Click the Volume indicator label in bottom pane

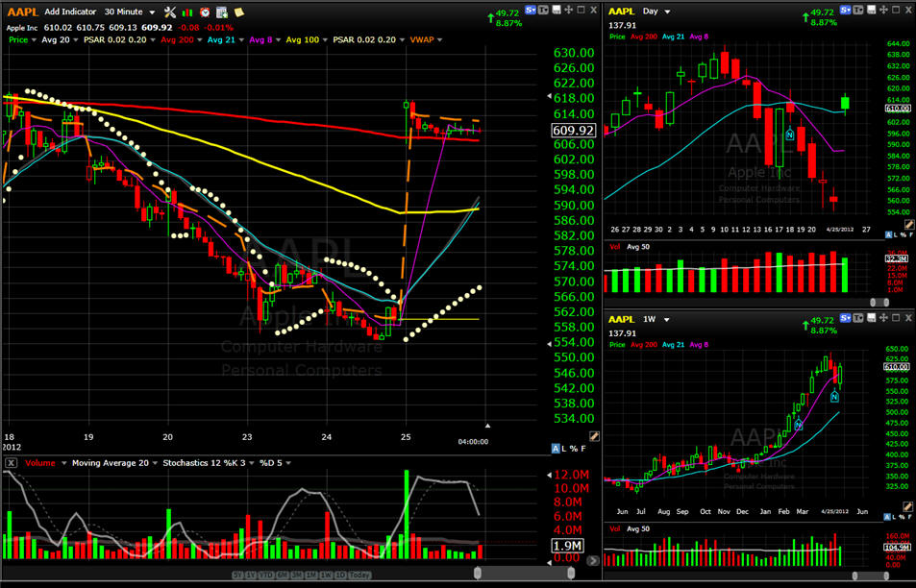39,463
